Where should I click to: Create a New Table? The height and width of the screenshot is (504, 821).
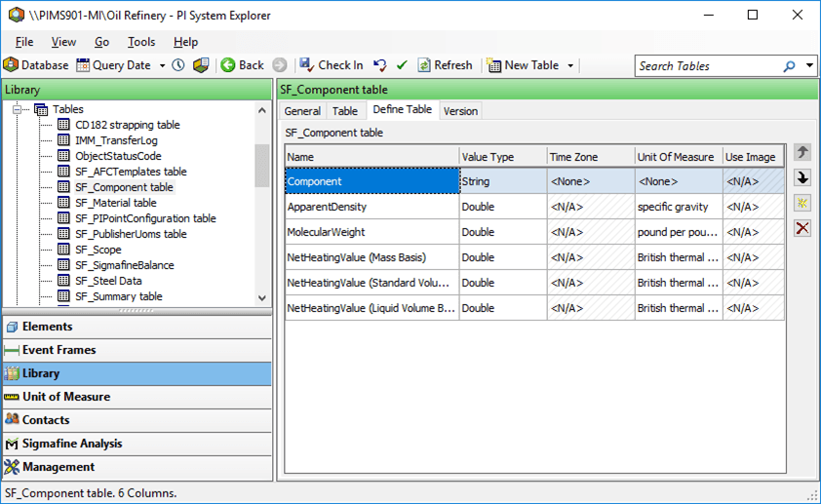coord(523,65)
